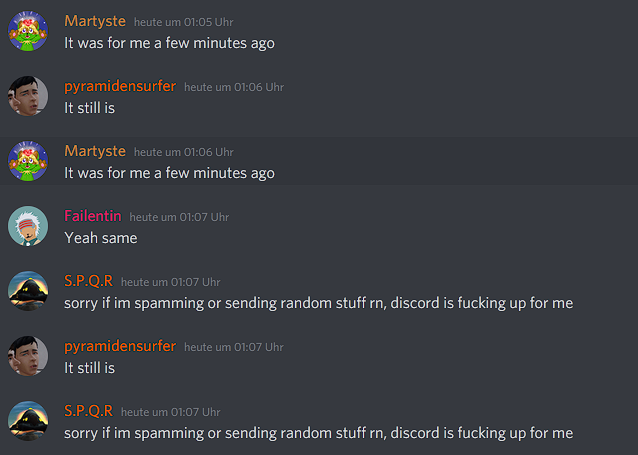
Task: Open Martyste's avatar in the 01:06 message
Action: (28, 161)
